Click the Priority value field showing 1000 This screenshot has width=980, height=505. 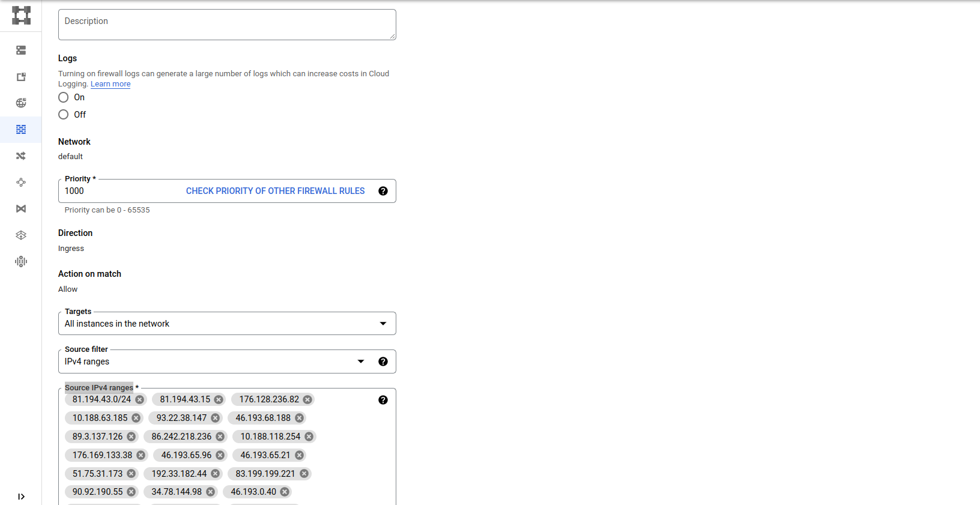120,191
